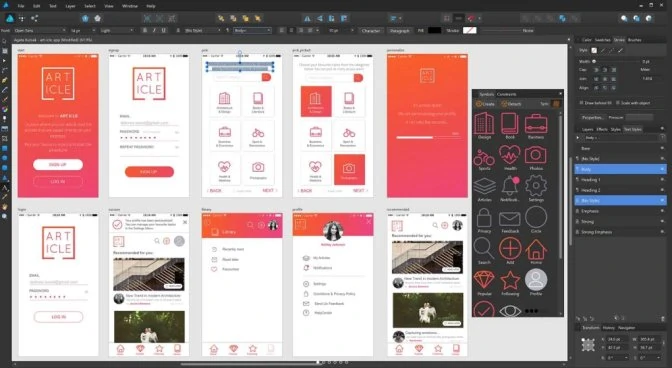Click the black Fill color swatch

point(434,30)
